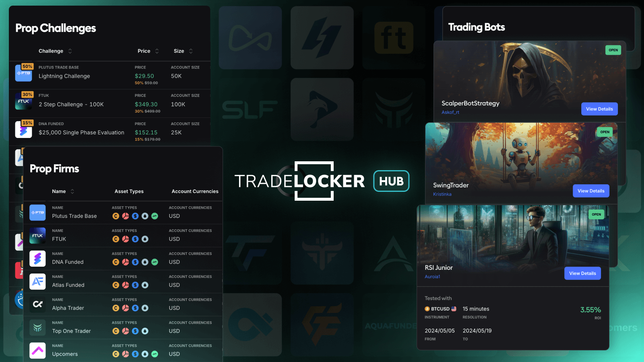The height and width of the screenshot is (362, 644).
Task: Select the crypto asset type icon for Plutus Trade Base
Action: 116,216
